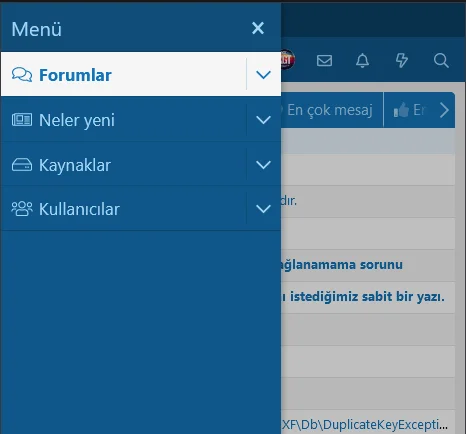466x434 pixels.
Task: Click the lightning bolt icon
Action: [402, 61]
